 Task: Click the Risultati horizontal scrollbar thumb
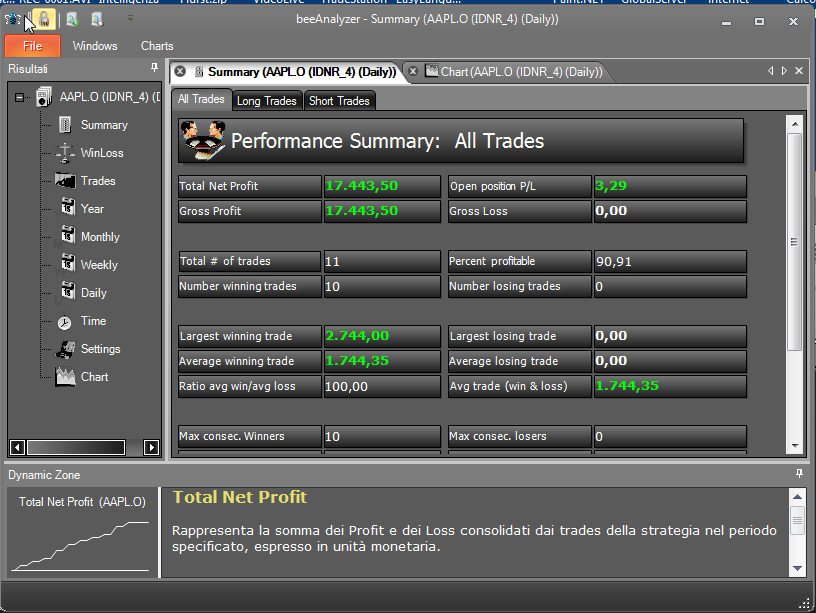tap(76, 447)
